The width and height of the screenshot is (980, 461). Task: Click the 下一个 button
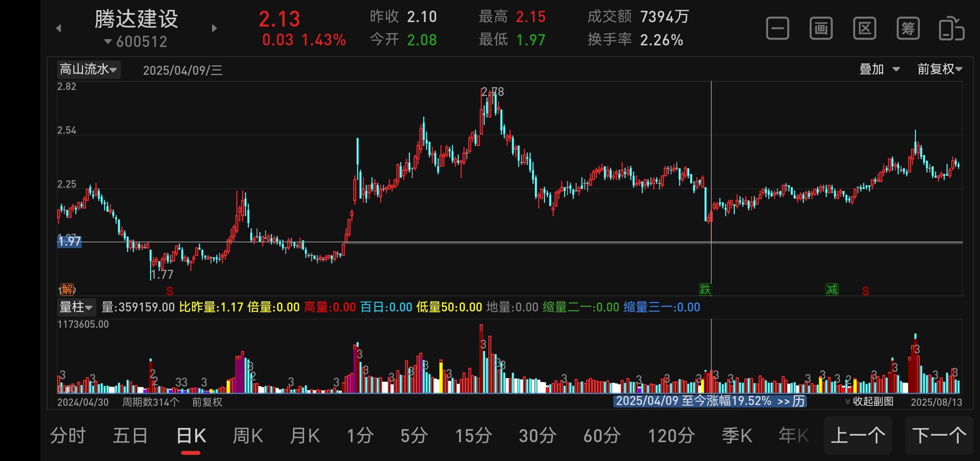[x=939, y=436]
